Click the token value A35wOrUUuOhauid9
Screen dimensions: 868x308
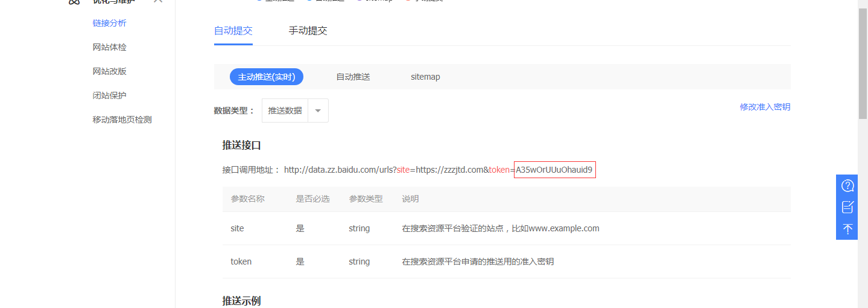555,170
